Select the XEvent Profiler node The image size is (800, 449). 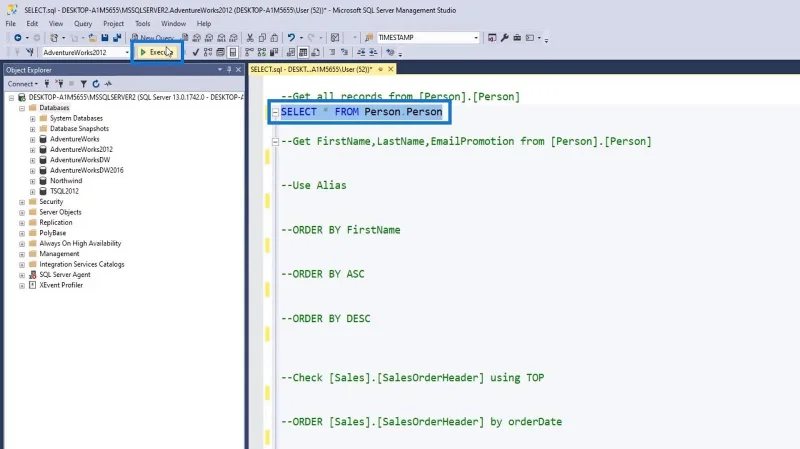point(61,285)
